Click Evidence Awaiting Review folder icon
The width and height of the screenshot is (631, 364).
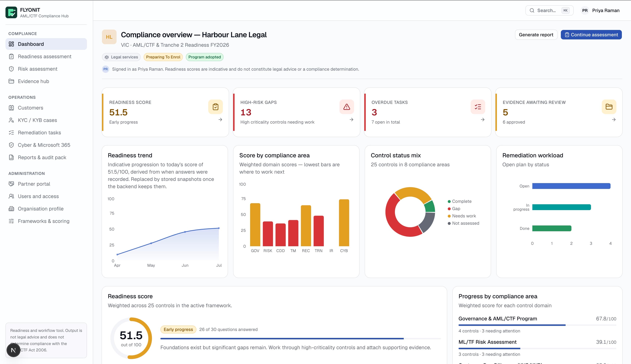pos(609,107)
